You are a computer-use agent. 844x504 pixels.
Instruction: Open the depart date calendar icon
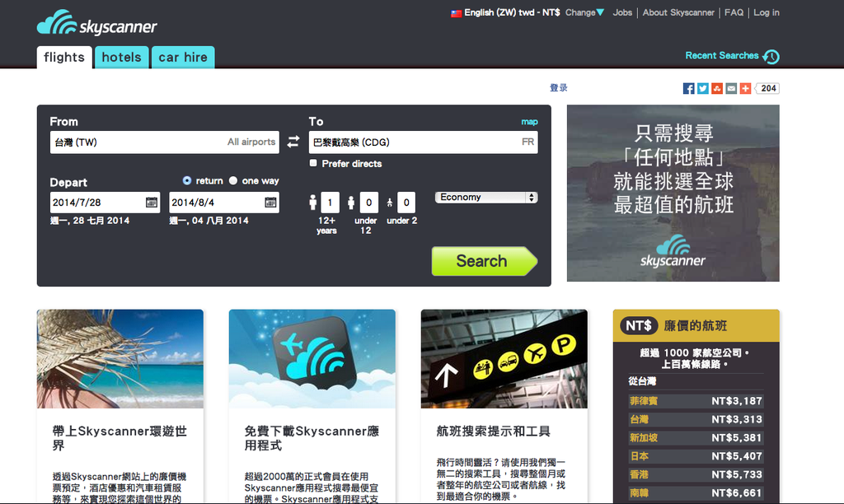pyautogui.click(x=152, y=203)
